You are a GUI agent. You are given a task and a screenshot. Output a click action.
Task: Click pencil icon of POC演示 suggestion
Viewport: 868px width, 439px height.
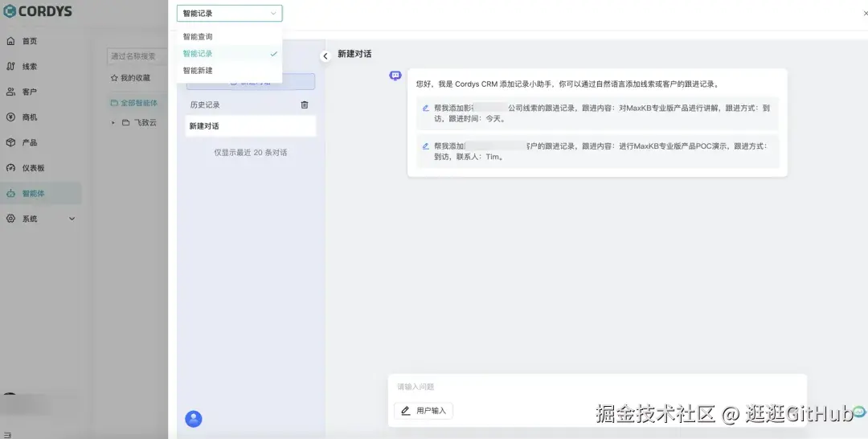[x=426, y=146]
